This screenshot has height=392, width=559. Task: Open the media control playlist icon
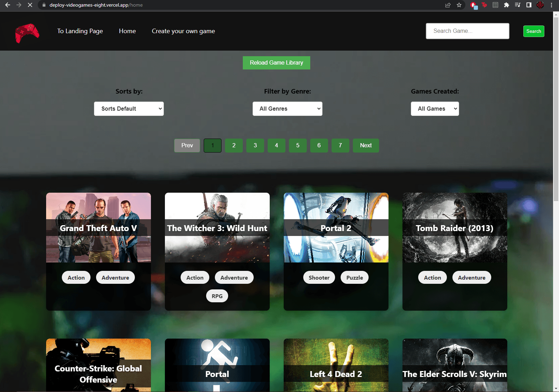coord(518,5)
